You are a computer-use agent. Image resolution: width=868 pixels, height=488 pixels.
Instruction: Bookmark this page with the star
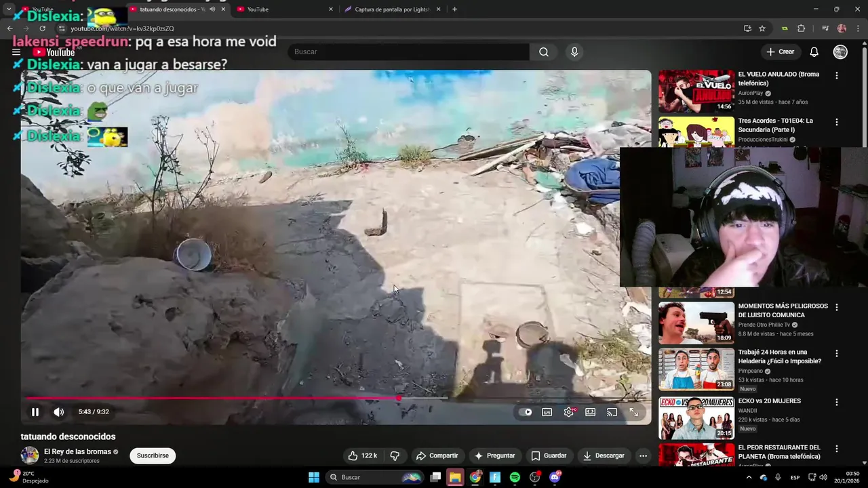(x=762, y=28)
